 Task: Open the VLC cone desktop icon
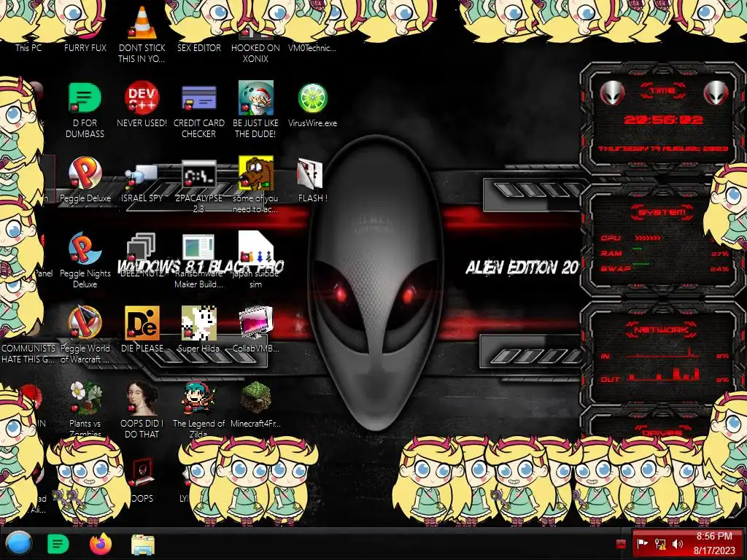click(x=142, y=23)
